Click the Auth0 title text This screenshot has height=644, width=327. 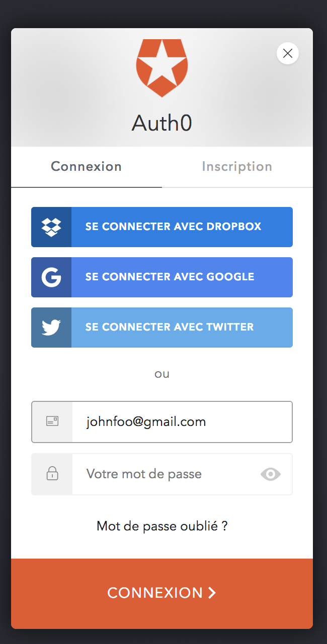162,123
